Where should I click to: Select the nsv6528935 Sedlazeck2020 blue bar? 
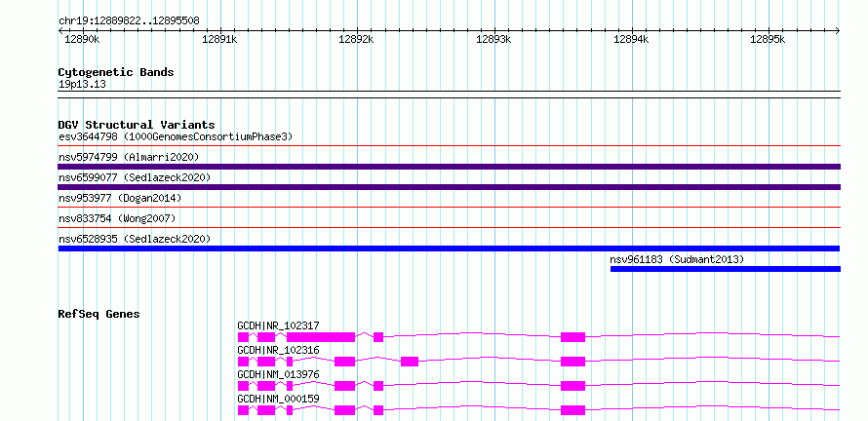(x=450, y=249)
